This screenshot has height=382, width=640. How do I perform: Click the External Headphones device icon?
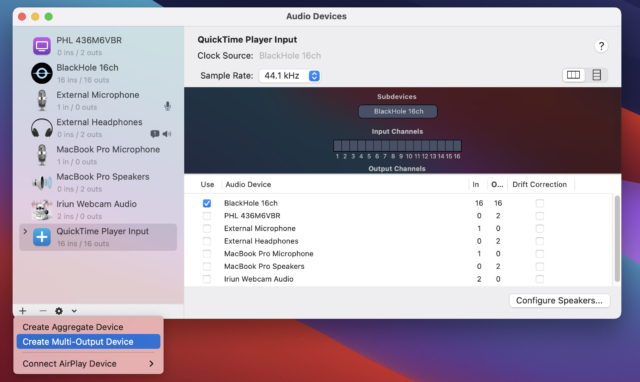[42, 128]
